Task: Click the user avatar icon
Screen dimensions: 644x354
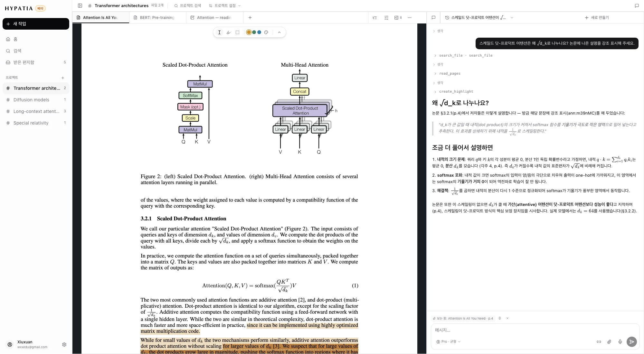Action: (10, 345)
